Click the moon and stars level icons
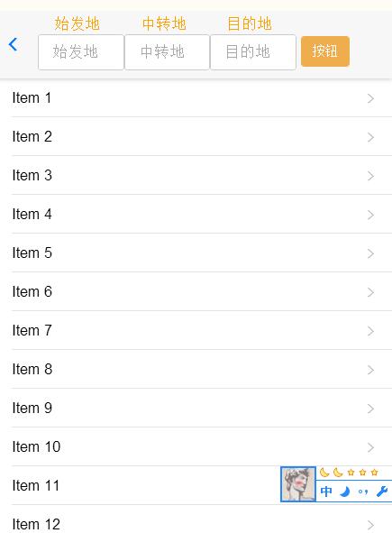The height and width of the screenshot is (533, 392). (x=349, y=473)
